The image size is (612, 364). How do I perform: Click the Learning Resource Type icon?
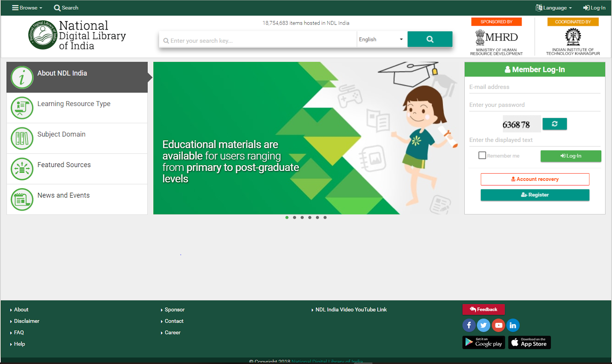[x=22, y=108]
